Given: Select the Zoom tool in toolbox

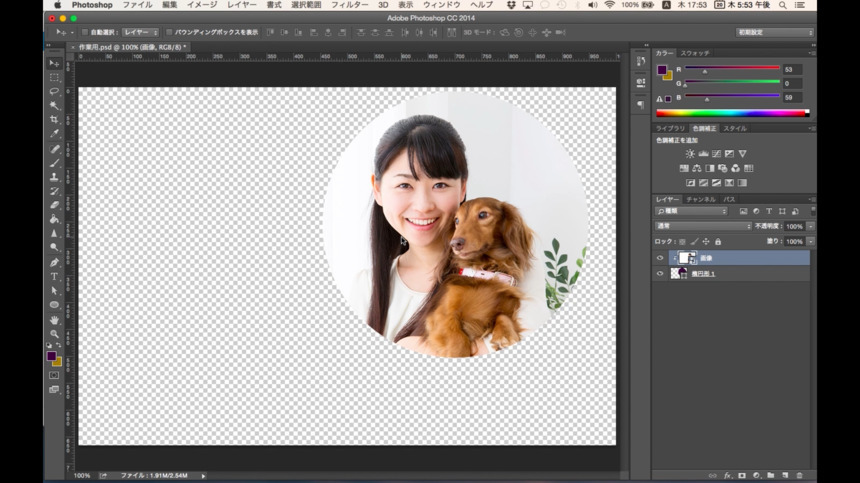Looking at the screenshot, I should [x=54, y=334].
